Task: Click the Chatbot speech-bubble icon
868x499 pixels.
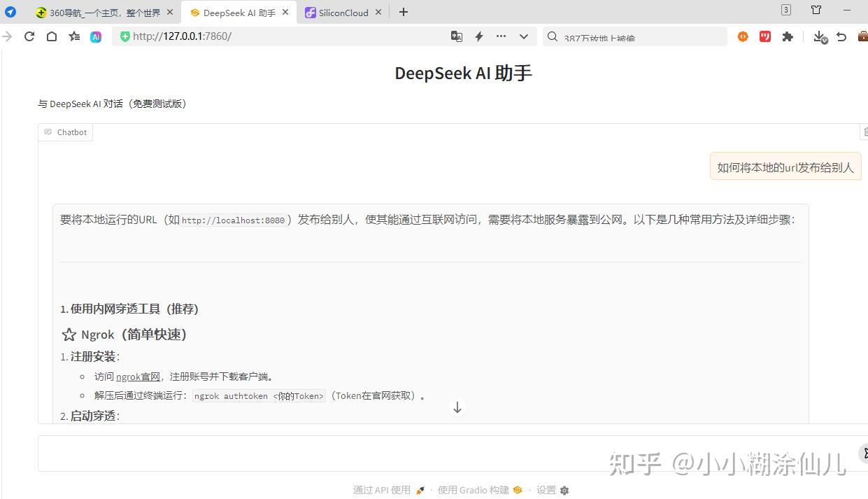Action: 48,132
